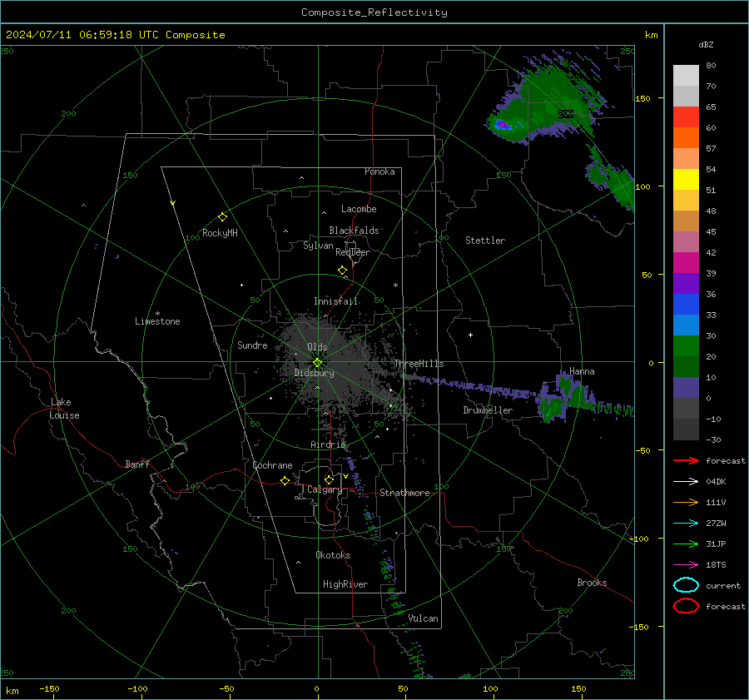Image resolution: width=749 pixels, height=700 pixels.
Task: Click the Cochrane label
Action: 272,465
